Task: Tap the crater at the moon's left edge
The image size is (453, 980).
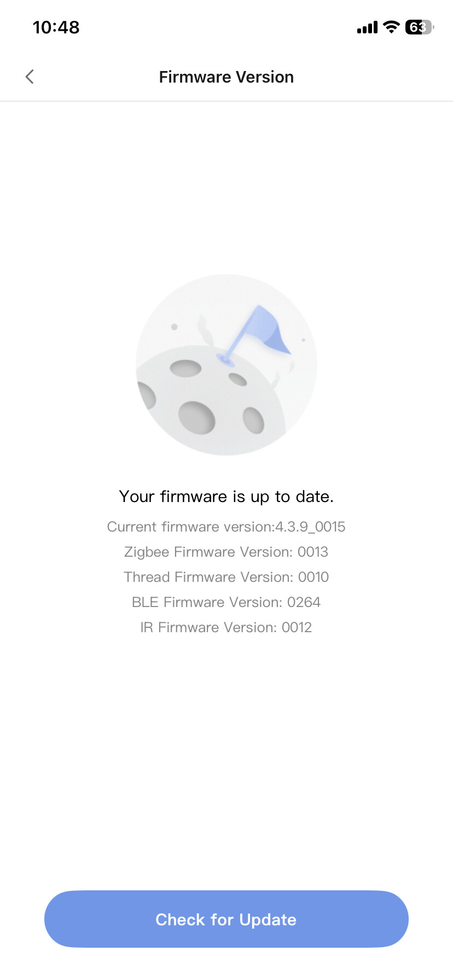Action: click(x=146, y=395)
